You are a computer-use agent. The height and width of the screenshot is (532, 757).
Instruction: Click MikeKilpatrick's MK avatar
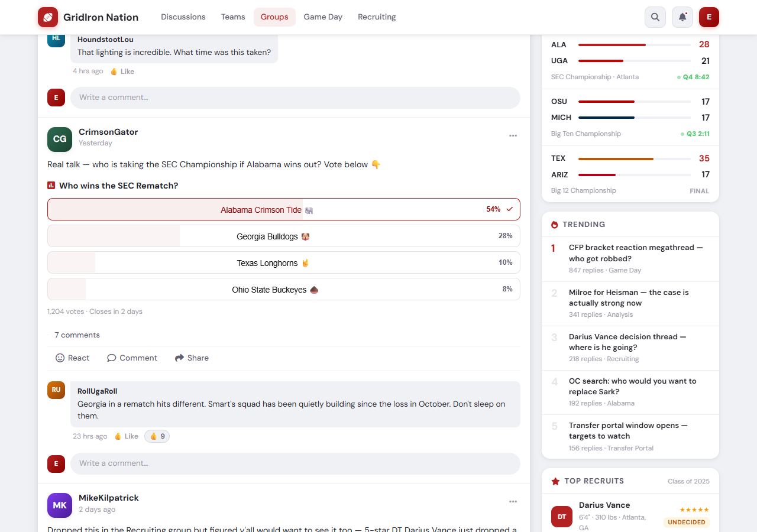60,505
